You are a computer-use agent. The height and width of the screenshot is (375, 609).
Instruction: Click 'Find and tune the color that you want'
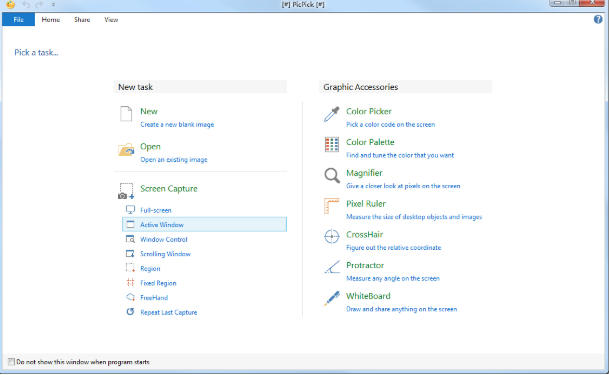tap(400, 155)
